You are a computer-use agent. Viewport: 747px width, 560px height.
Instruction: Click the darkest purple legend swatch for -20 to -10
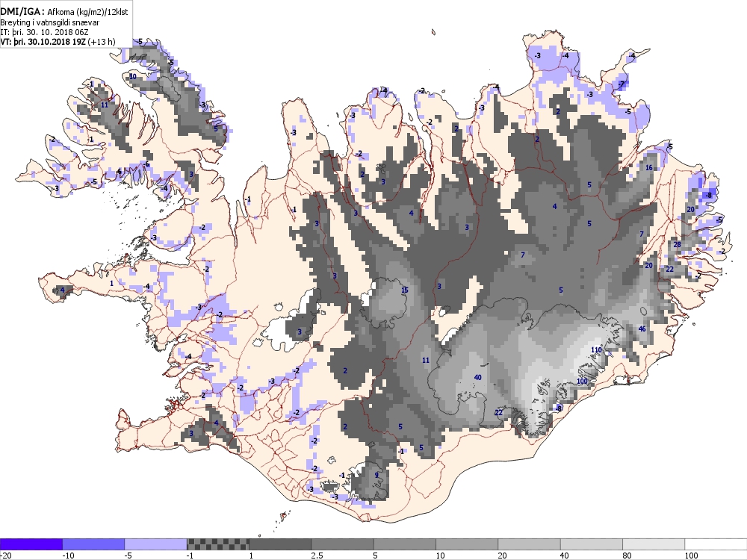point(31,544)
